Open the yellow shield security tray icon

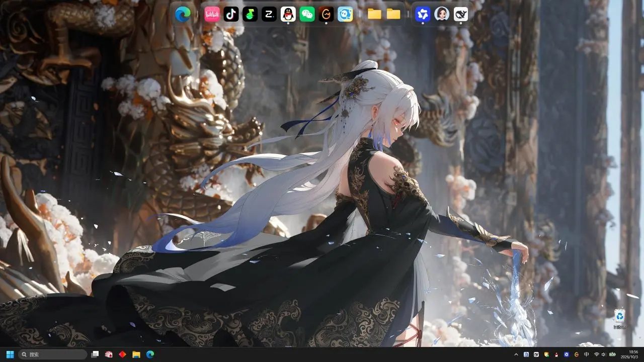pos(546,354)
